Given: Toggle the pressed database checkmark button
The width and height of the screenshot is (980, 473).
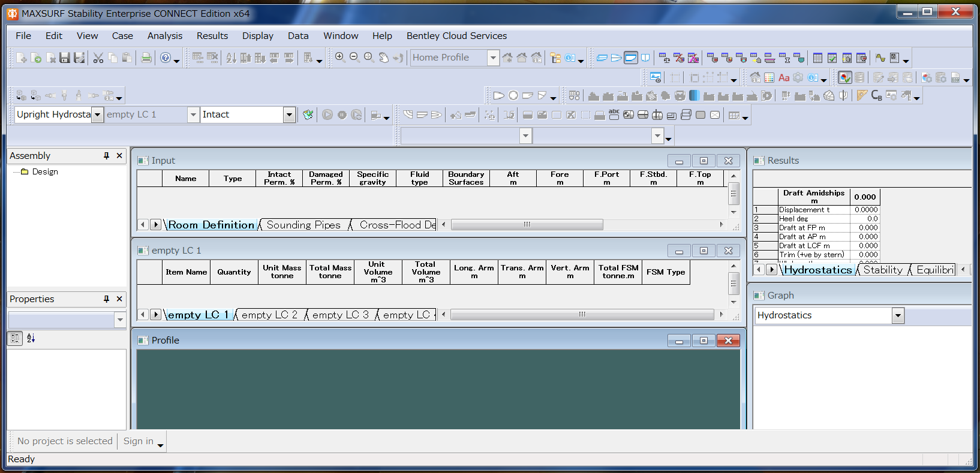Looking at the screenshot, I should pos(845,77).
